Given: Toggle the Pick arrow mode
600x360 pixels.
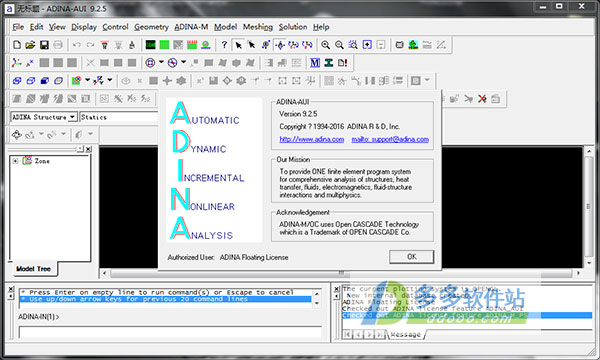Looking at the screenshot, I should pyautogui.click(x=238, y=45).
